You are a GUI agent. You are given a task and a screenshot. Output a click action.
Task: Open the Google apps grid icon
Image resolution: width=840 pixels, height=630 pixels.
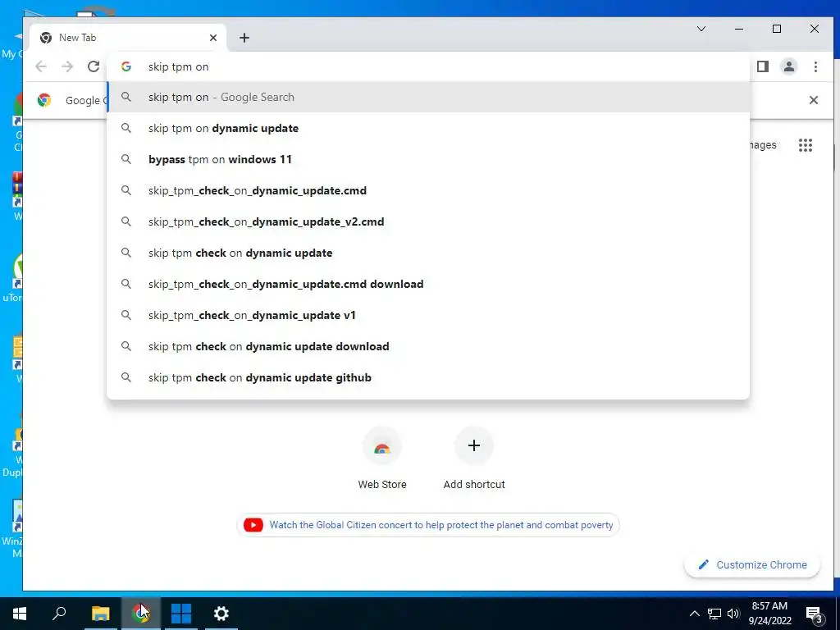(806, 145)
